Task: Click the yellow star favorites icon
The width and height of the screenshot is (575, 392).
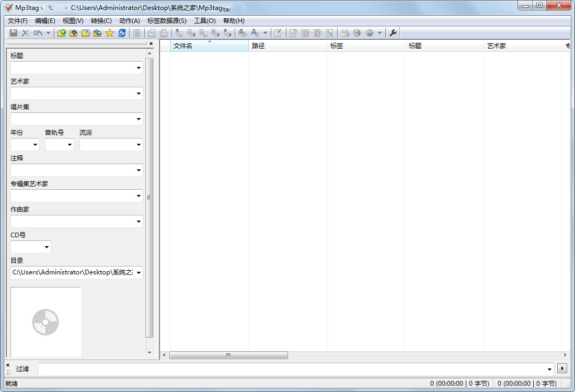Action: (110, 33)
